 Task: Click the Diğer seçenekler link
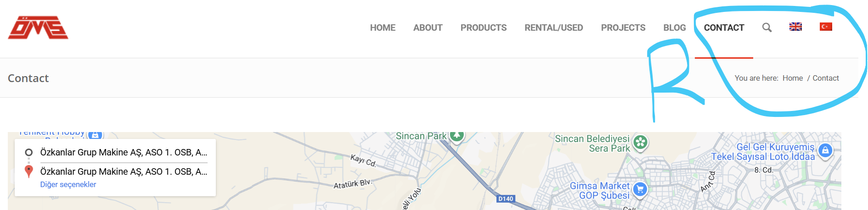(68, 184)
